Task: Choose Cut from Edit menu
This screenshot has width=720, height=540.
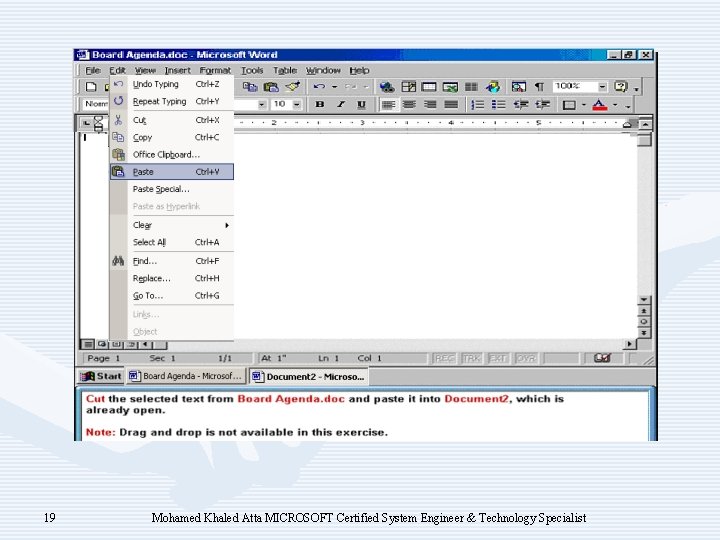Action: [x=172, y=120]
